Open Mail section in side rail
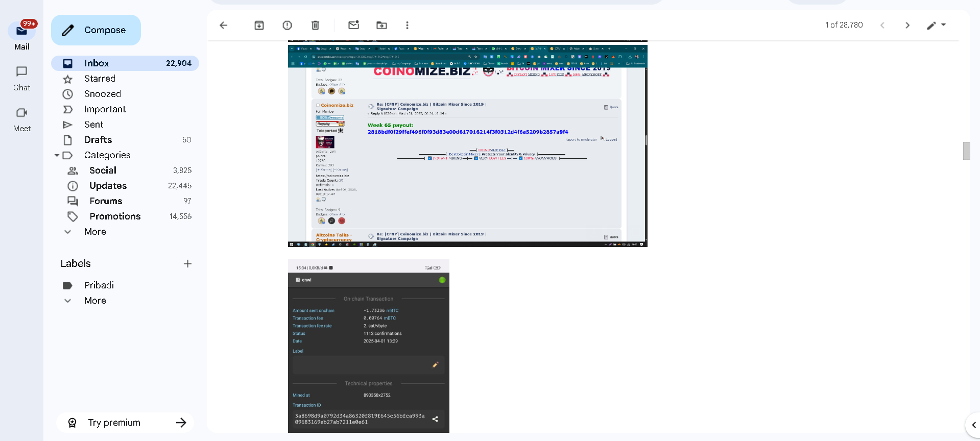980x441 pixels. [21, 36]
